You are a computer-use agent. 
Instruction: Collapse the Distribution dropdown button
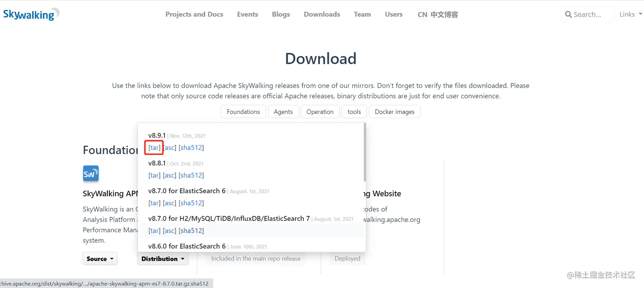[163, 259]
